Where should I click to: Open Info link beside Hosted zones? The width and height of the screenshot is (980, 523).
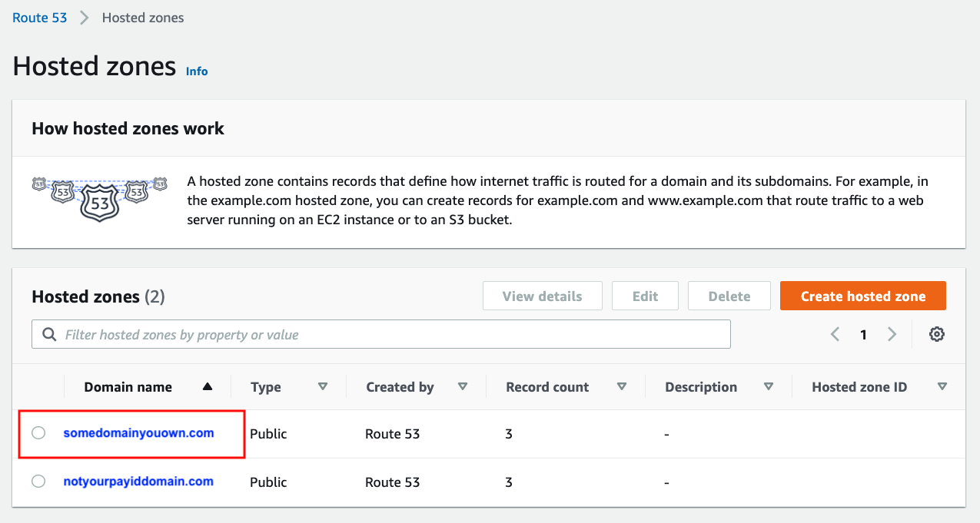pyautogui.click(x=197, y=71)
